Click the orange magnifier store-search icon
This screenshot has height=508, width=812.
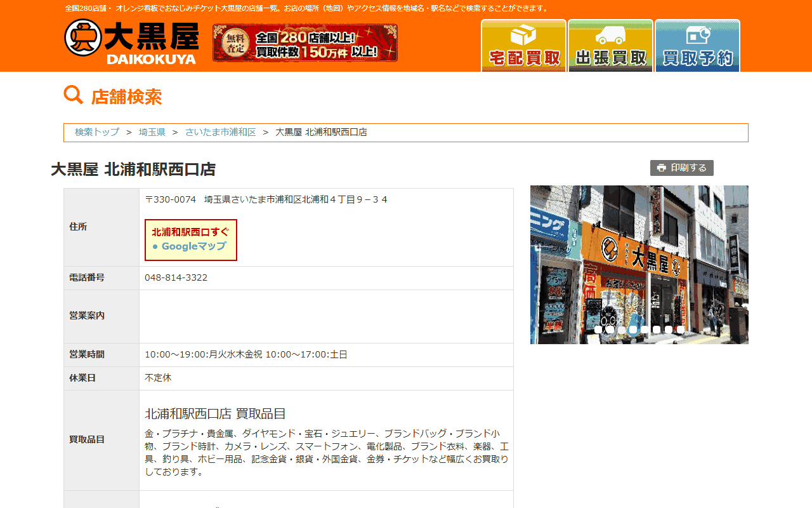click(74, 95)
